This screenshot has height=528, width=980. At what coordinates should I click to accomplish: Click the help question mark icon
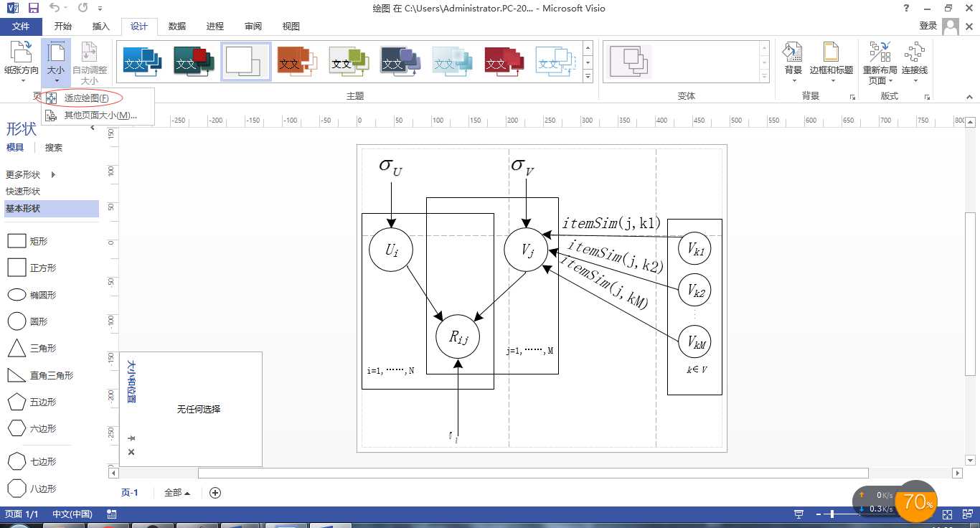(907, 9)
